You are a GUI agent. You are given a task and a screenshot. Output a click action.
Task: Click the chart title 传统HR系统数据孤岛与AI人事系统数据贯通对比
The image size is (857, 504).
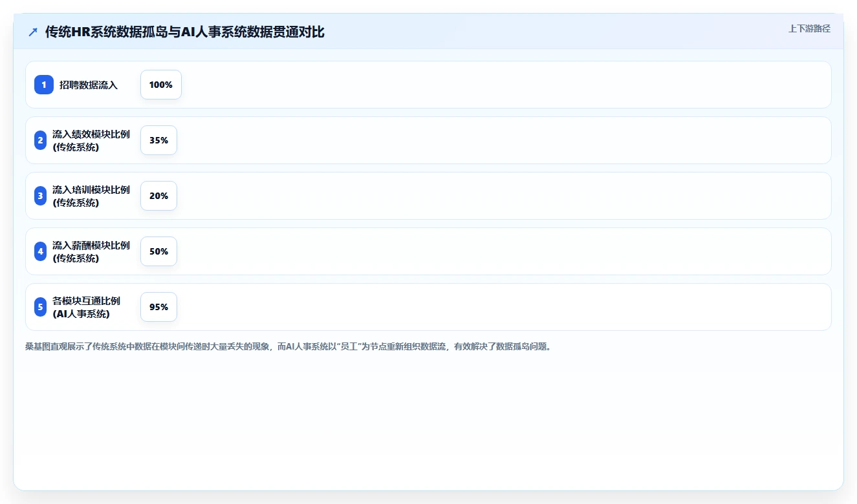[x=185, y=32]
